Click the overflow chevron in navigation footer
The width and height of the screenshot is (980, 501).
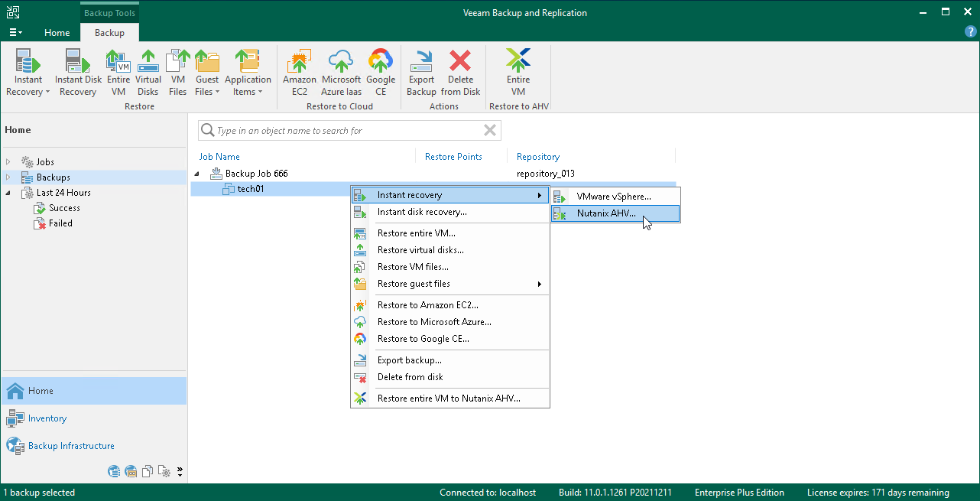(x=180, y=471)
